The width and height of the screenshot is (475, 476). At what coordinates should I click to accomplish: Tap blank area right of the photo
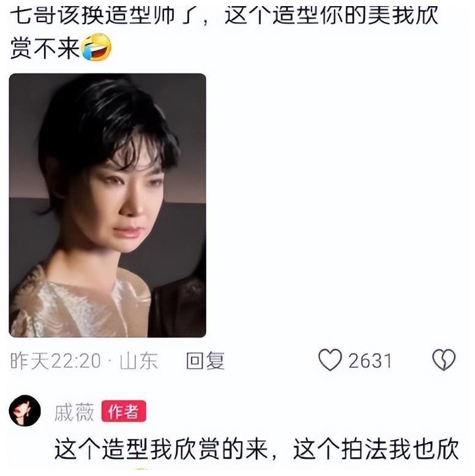coord(337,205)
